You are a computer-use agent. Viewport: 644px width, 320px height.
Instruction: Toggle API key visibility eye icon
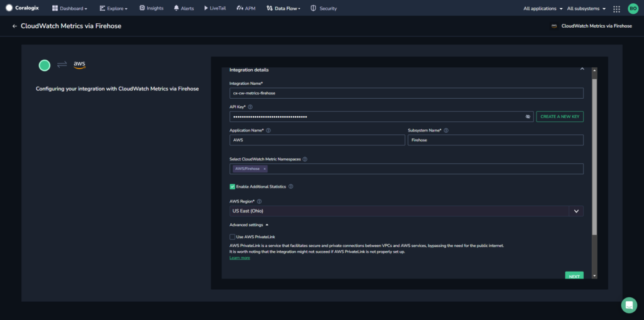528,117
